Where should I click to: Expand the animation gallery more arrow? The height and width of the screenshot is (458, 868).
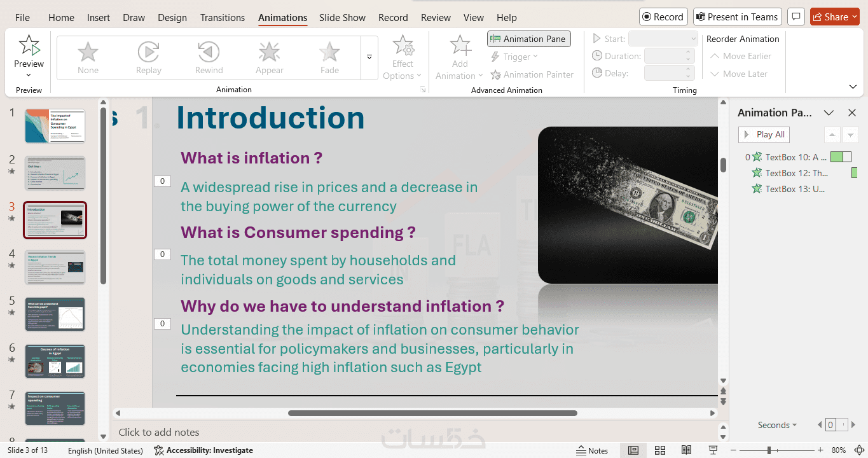pyautogui.click(x=369, y=57)
